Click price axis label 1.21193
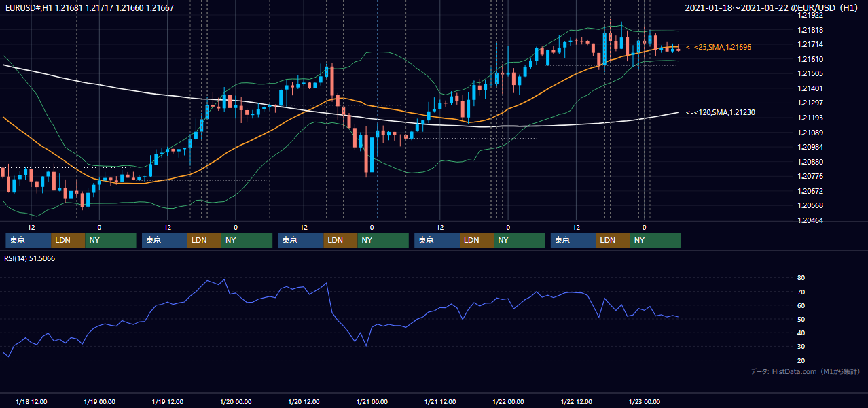This screenshot has width=868, height=408. (810, 118)
